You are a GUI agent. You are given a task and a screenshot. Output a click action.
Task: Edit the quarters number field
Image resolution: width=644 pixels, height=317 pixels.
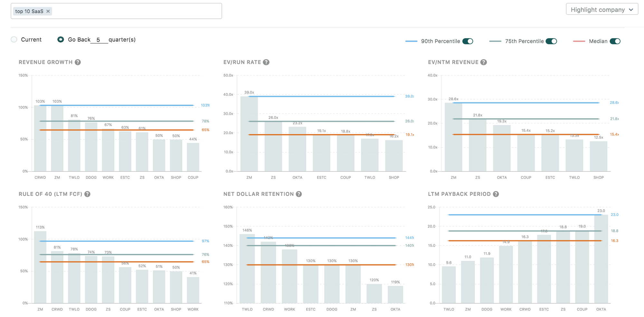[99, 40]
